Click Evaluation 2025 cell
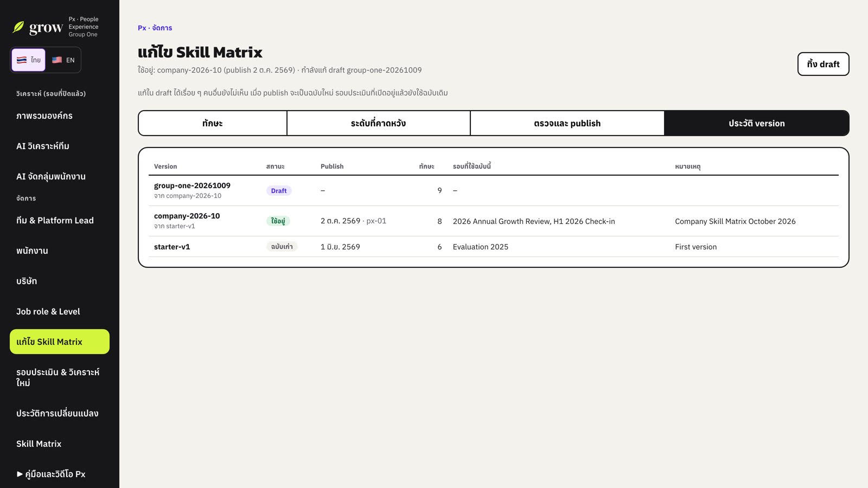 pyautogui.click(x=481, y=247)
